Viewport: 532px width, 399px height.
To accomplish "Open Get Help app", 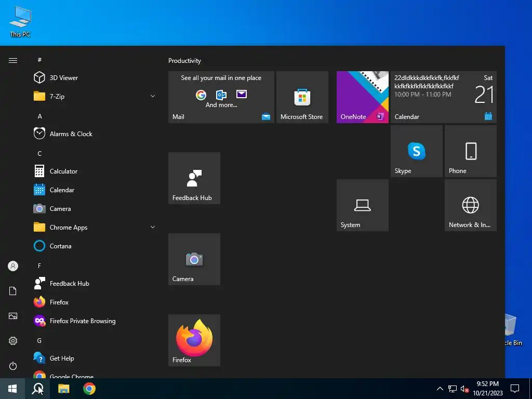I will (95, 358).
